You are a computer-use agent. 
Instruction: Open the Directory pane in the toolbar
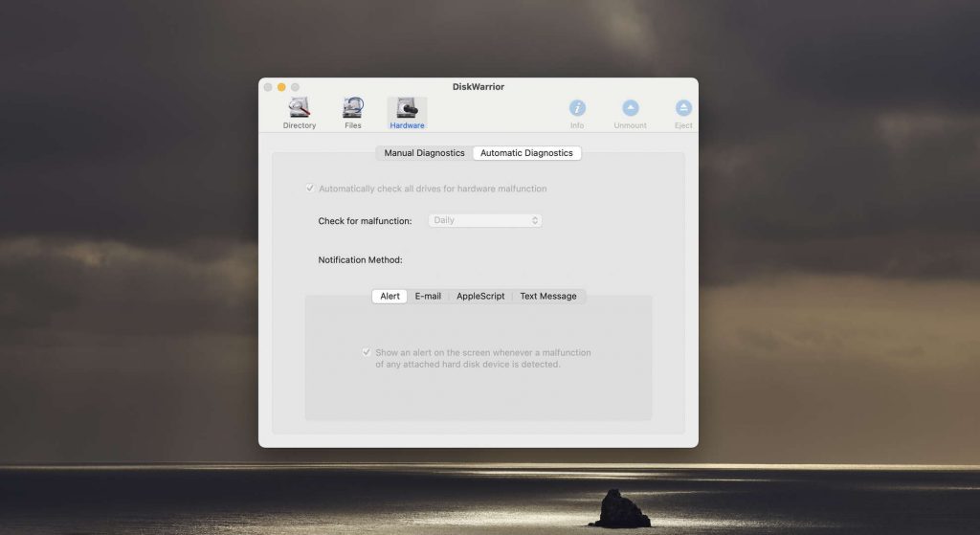tap(300, 112)
